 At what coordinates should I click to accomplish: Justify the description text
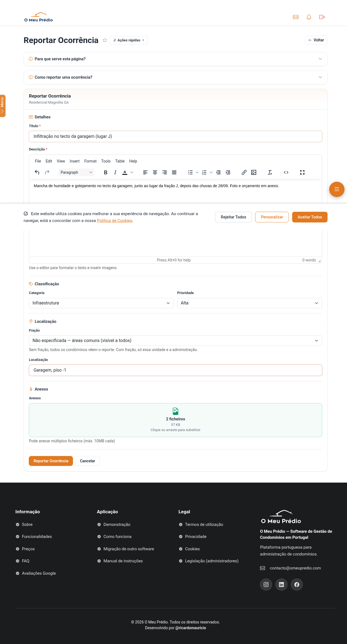[x=174, y=172]
